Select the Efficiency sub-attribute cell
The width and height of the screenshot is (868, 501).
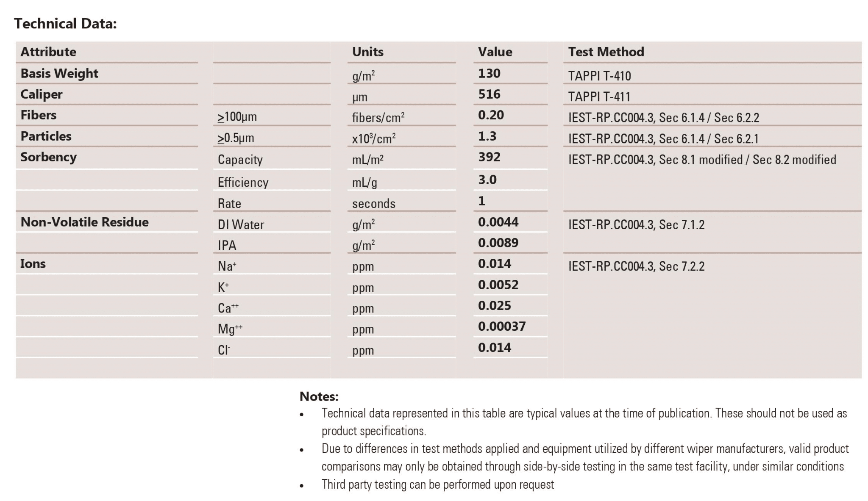(x=243, y=182)
